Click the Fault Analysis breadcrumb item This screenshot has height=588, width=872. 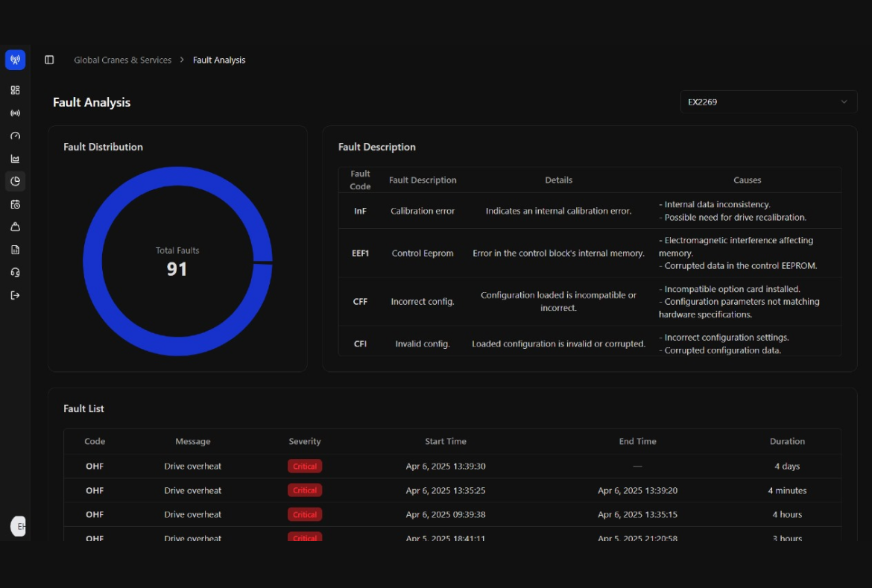[x=219, y=60]
